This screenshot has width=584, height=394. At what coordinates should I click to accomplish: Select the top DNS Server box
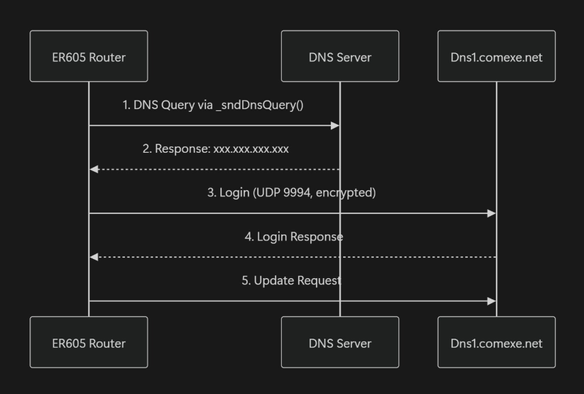click(x=340, y=56)
